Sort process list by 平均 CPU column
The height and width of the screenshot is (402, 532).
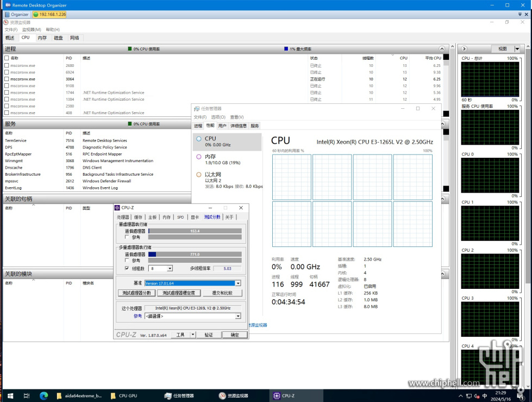pos(433,58)
